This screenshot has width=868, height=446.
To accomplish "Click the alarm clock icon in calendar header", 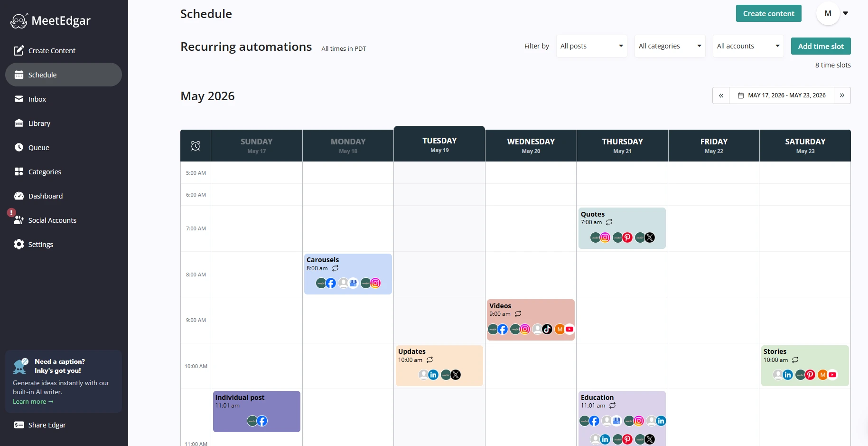I will click(x=196, y=146).
